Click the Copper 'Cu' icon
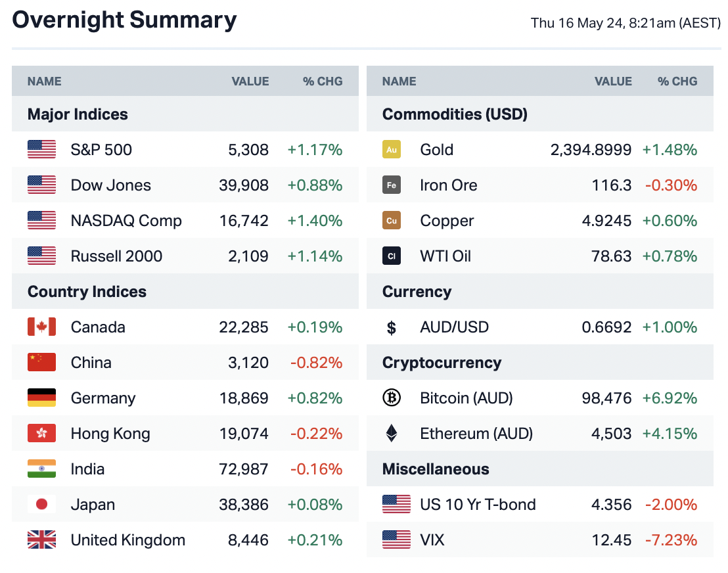The image size is (728, 573). [x=392, y=221]
